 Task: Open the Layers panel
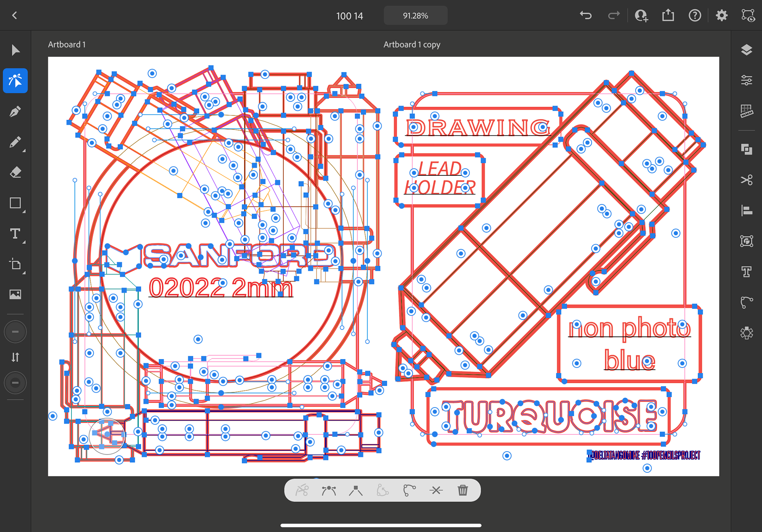[x=747, y=50]
